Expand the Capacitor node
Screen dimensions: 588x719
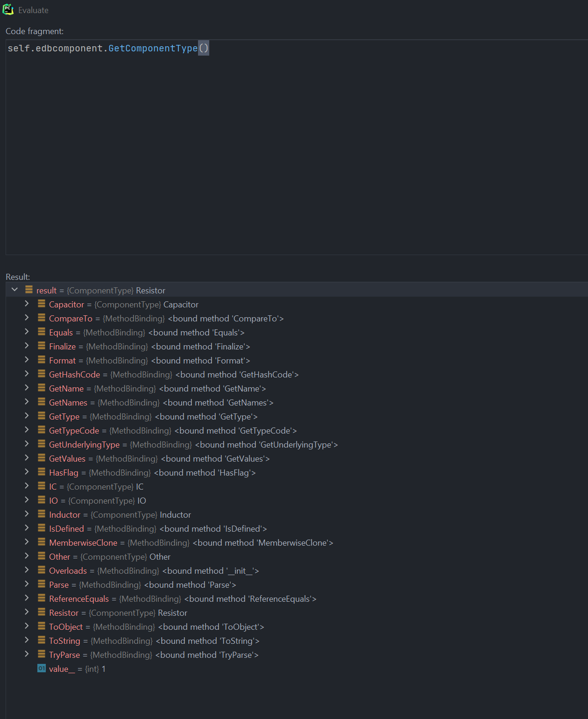tap(27, 304)
